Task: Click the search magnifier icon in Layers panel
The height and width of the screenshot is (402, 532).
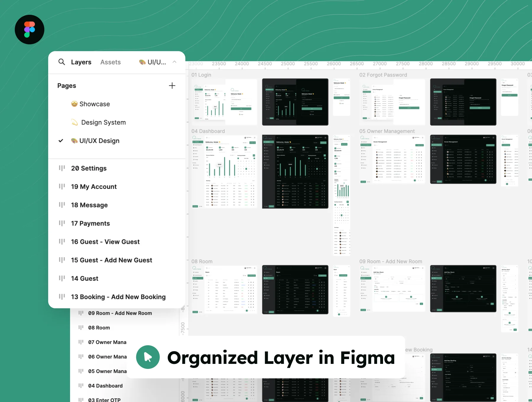Action: pos(61,62)
